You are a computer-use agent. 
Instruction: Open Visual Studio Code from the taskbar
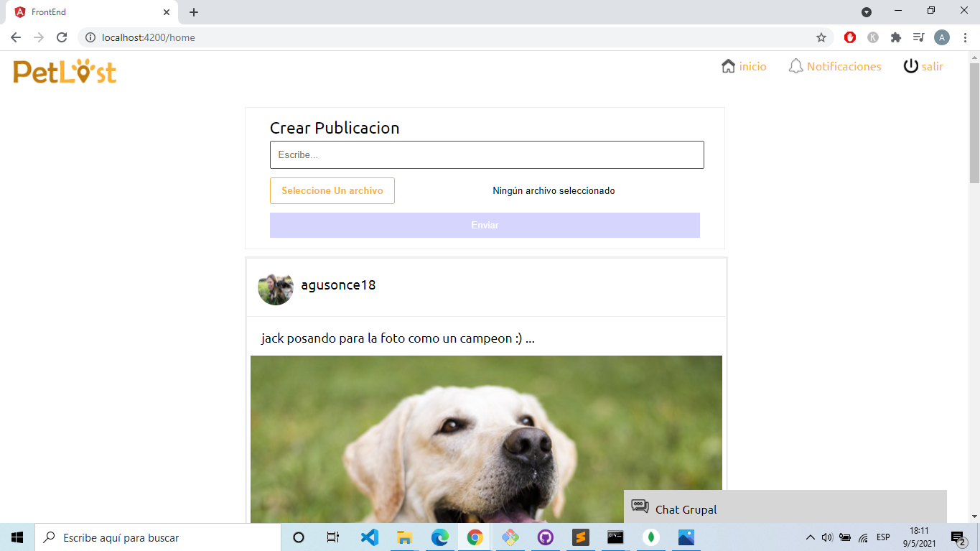click(x=369, y=537)
